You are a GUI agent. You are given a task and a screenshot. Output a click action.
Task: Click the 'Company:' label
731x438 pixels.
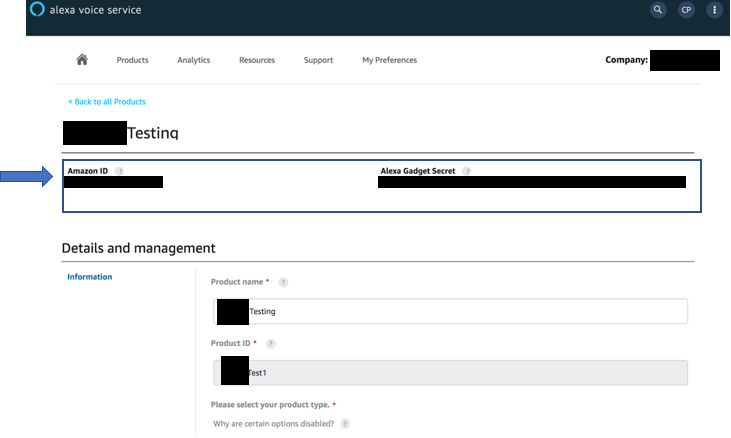[x=626, y=60]
